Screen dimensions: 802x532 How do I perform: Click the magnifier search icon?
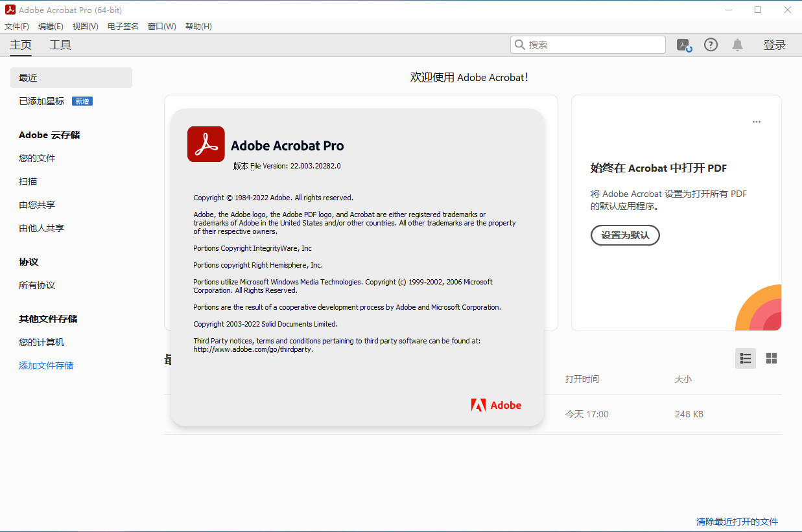[x=519, y=45]
